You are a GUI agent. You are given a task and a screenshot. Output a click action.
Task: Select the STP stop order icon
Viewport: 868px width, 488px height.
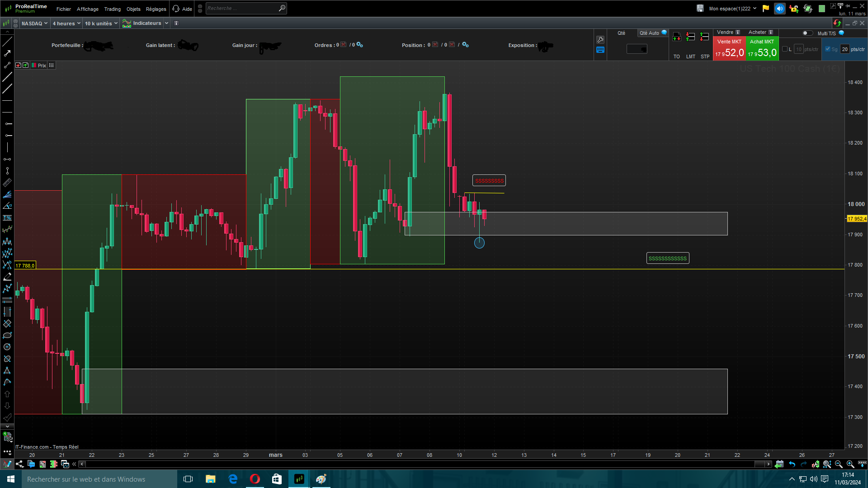click(x=704, y=38)
